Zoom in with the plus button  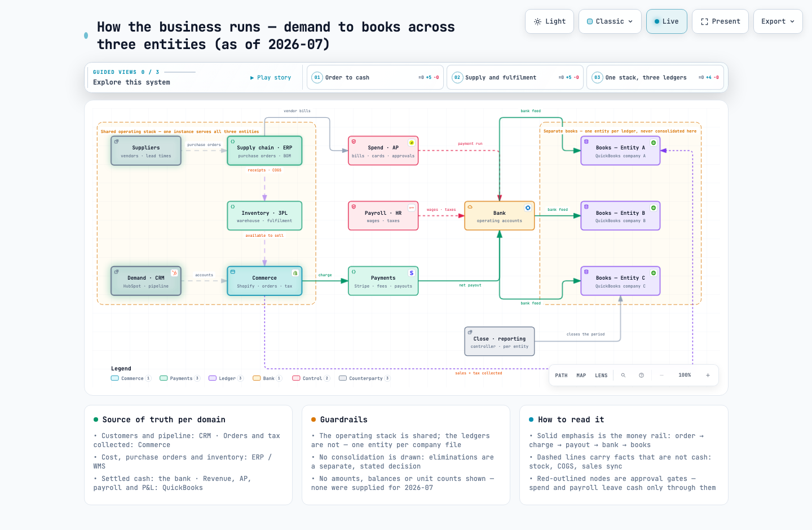click(x=708, y=375)
